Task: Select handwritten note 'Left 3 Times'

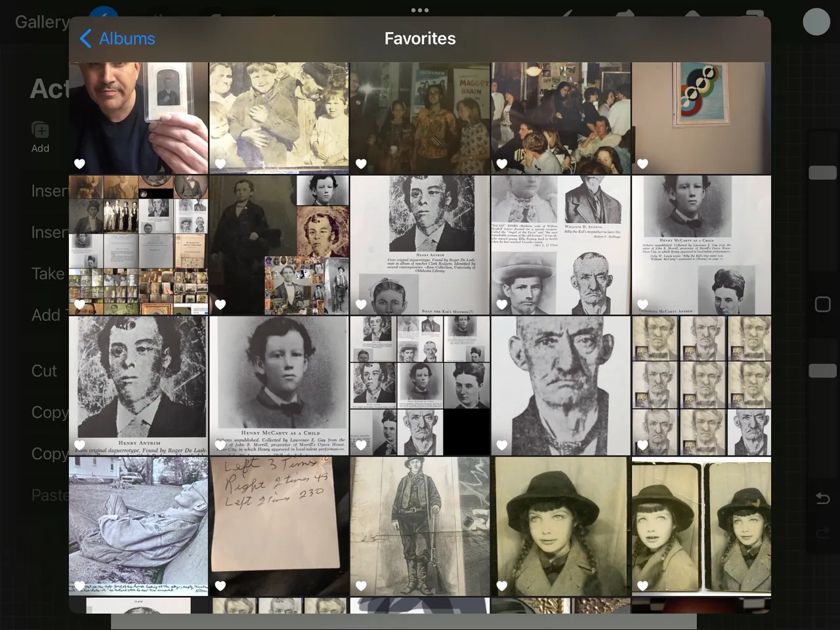Action: 279,526
